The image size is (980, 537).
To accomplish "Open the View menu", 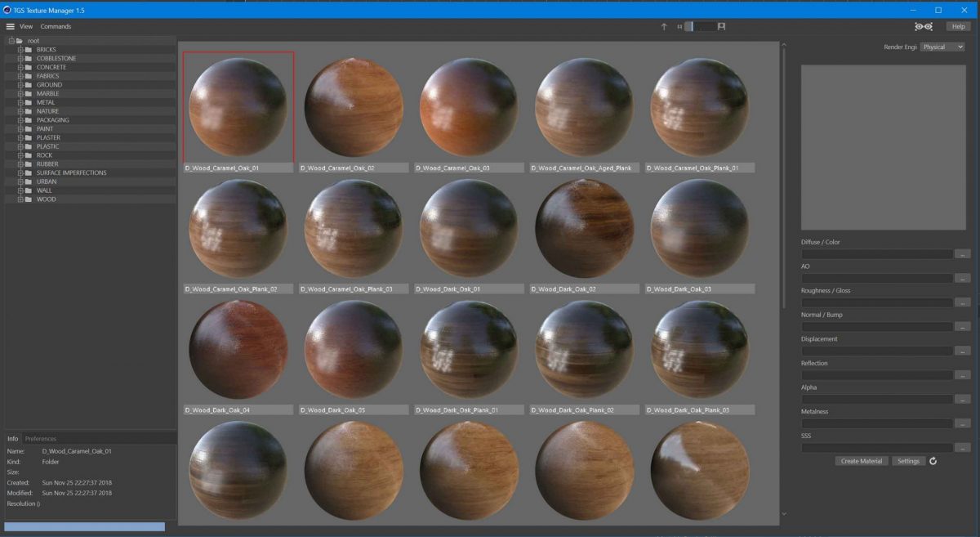I will click(x=25, y=25).
